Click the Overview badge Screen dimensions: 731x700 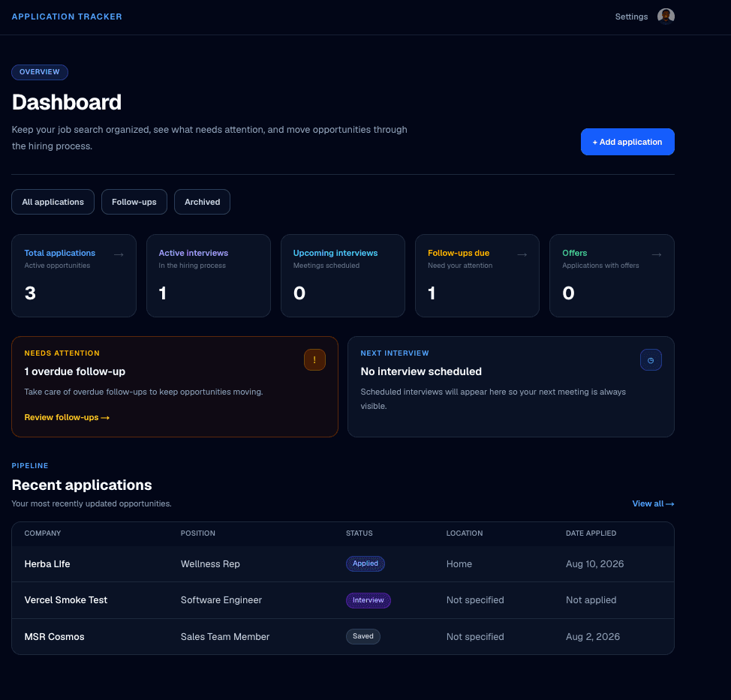coord(40,72)
